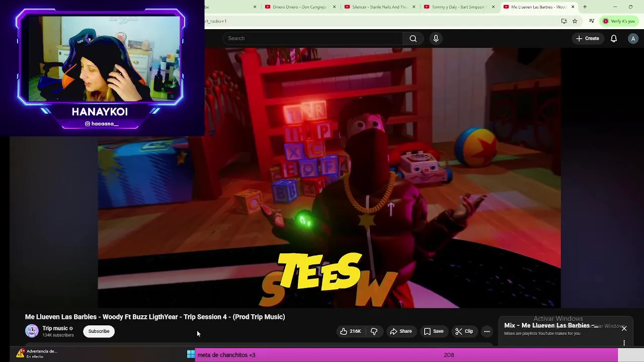Share the video
The height and width of the screenshot is (362, 644).
click(x=401, y=331)
